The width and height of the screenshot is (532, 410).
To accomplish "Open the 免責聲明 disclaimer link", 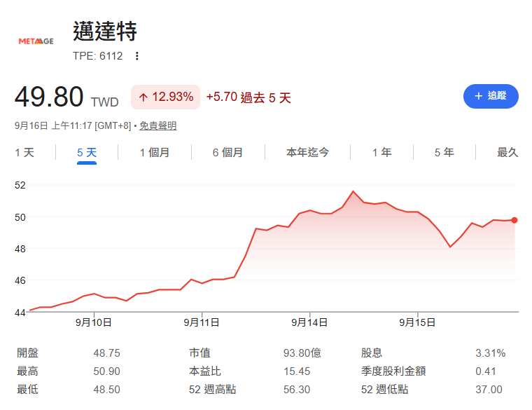I will [158, 125].
